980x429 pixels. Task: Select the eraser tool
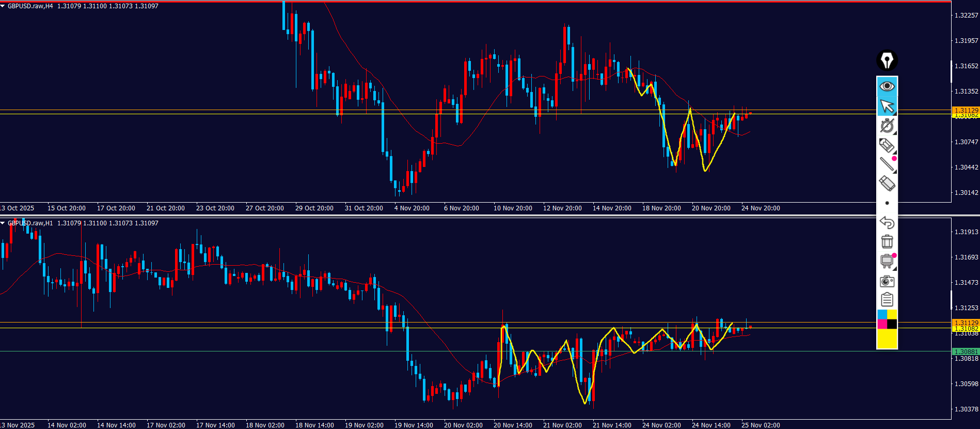[887, 183]
